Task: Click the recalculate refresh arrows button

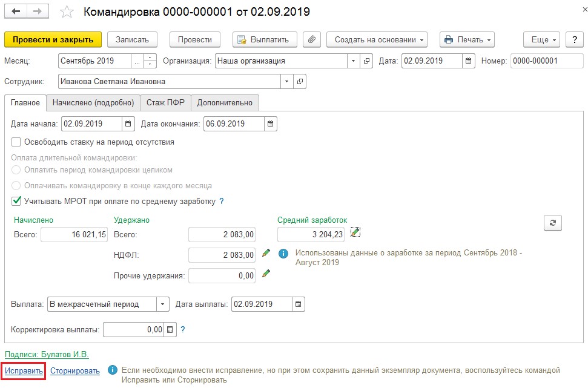Action: pyautogui.click(x=553, y=223)
